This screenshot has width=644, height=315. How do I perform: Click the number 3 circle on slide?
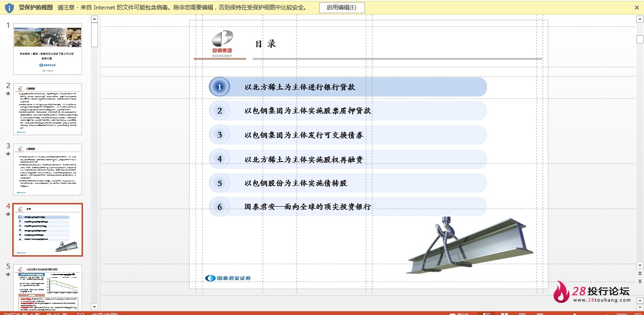point(219,135)
